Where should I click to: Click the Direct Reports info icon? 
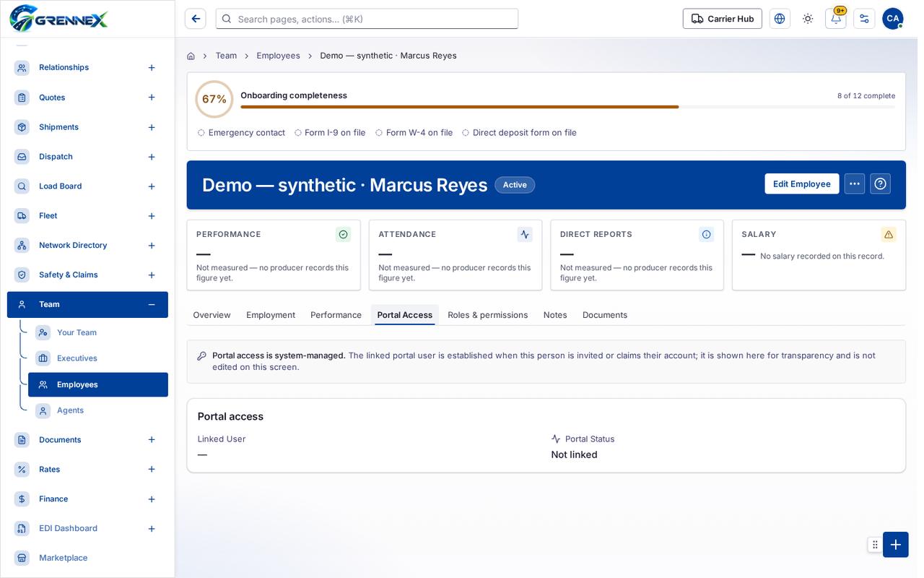tap(707, 234)
